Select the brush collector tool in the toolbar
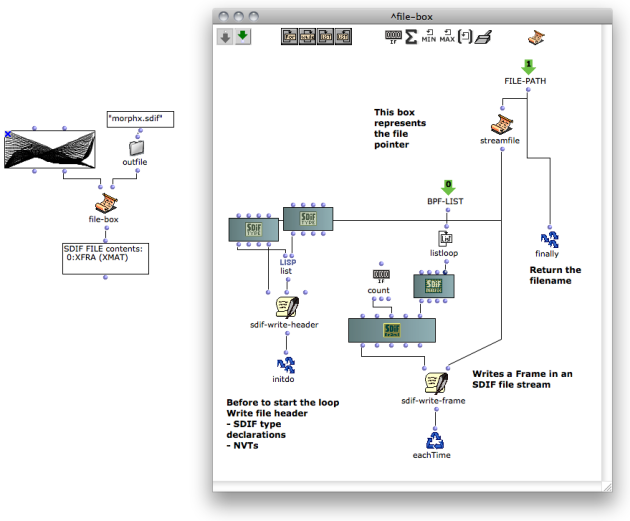This screenshot has height=521, width=630. click(x=483, y=37)
